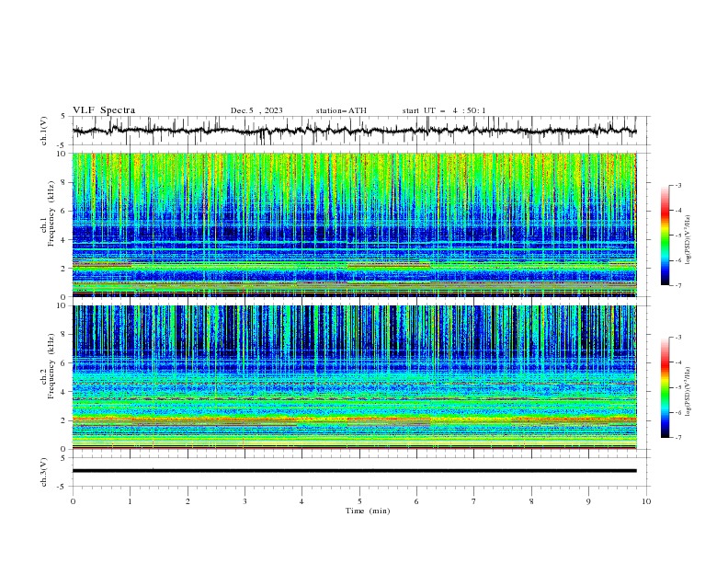Select the "start UT = 4 :50: 1" text
728x563 pixels.
pyautogui.click(x=444, y=110)
